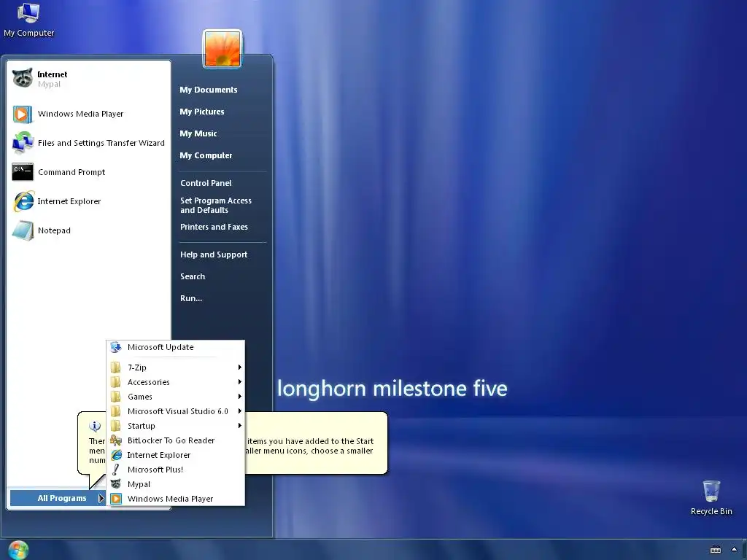Open Printers and Faxes
The image size is (747, 560).
(214, 227)
